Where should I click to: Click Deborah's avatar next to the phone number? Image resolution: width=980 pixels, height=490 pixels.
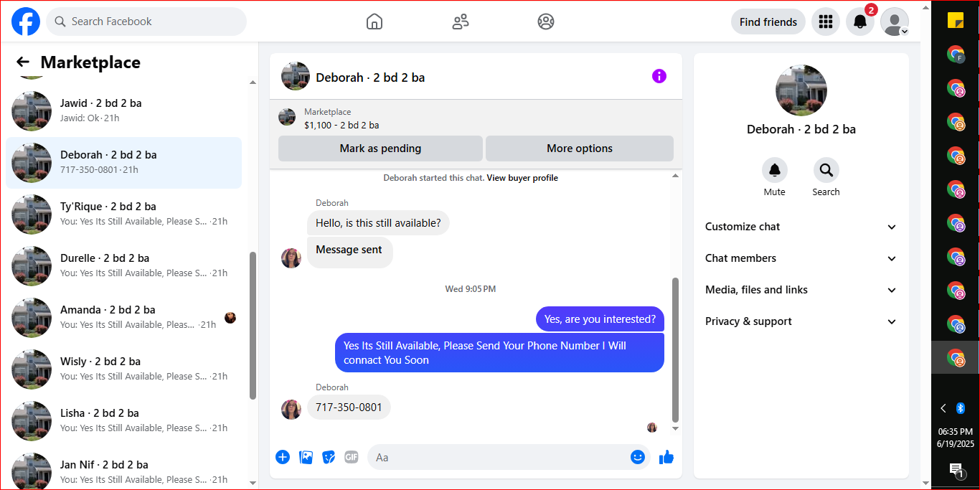coord(291,410)
